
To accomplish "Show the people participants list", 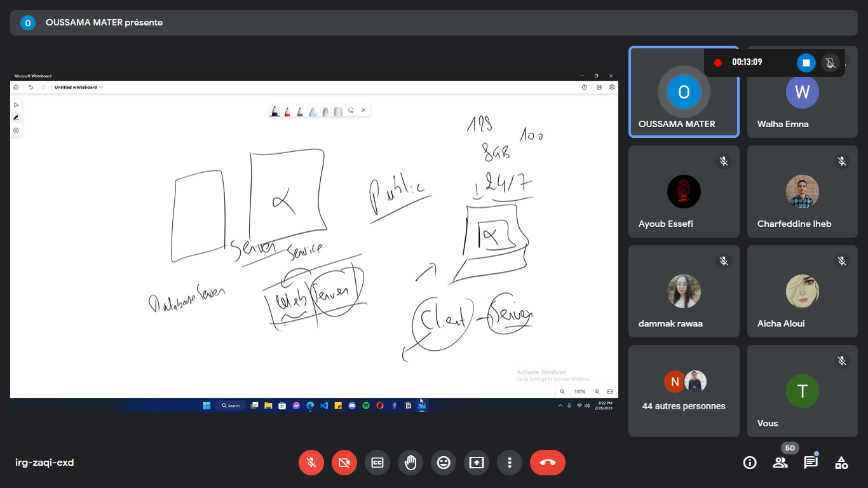I will (780, 463).
